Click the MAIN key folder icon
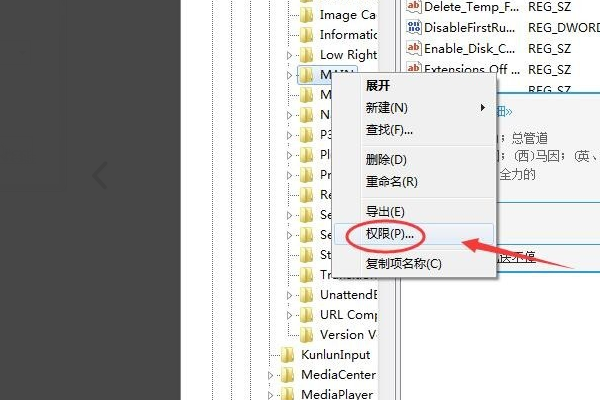This screenshot has width=600, height=400. tap(307, 75)
